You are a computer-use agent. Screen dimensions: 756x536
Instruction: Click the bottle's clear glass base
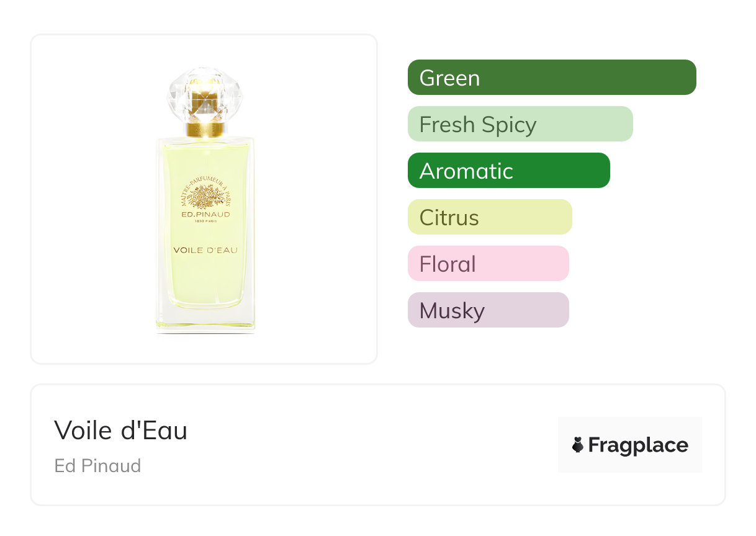coord(205,323)
